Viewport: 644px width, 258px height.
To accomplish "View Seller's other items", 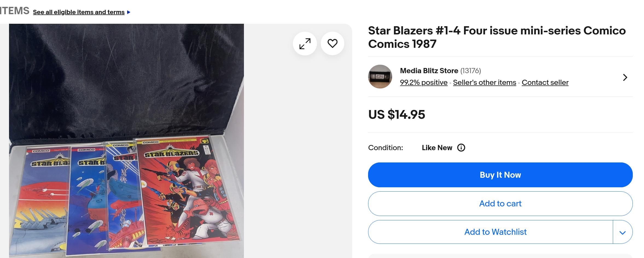I will [484, 82].
